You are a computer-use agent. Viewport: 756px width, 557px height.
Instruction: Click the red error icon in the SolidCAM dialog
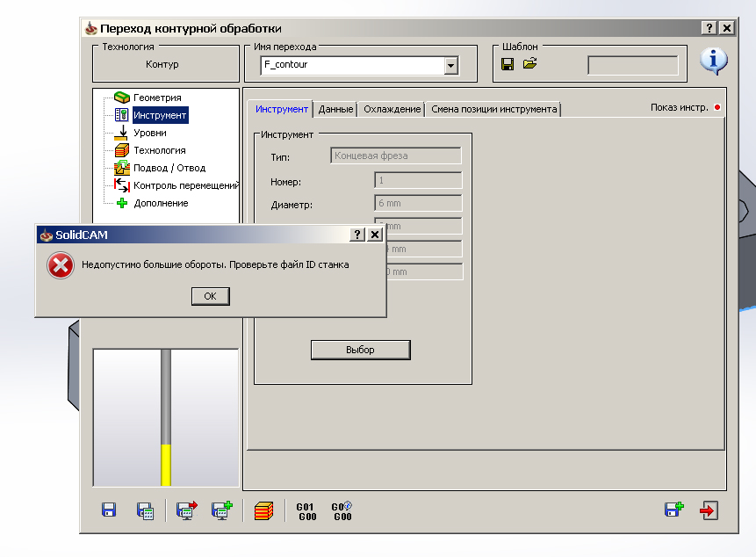(x=61, y=265)
